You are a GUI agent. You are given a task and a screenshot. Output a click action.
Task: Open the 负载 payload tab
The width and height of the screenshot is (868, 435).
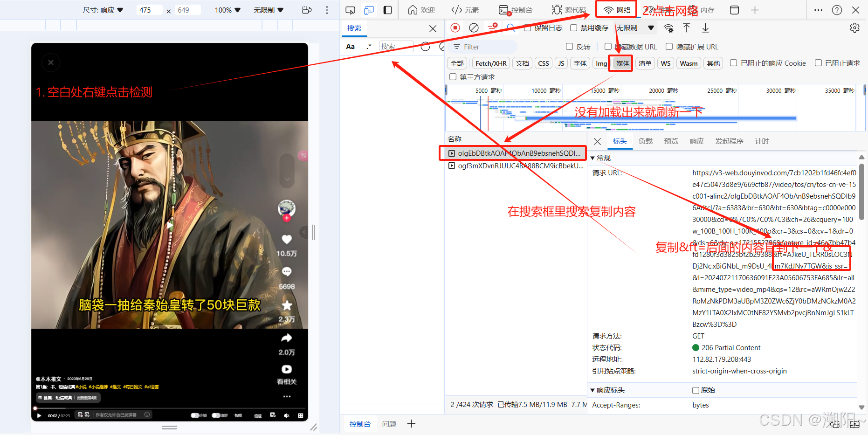(645, 141)
